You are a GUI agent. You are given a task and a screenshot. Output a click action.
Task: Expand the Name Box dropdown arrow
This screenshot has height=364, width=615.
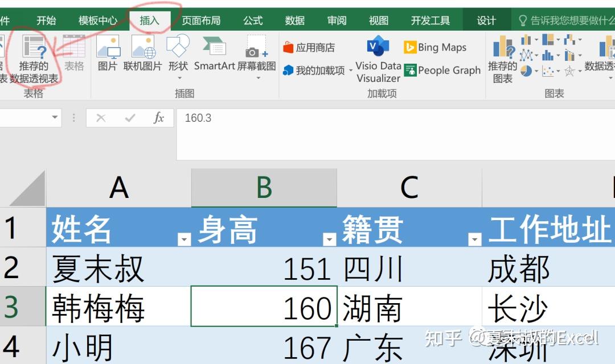pyautogui.click(x=55, y=118)
